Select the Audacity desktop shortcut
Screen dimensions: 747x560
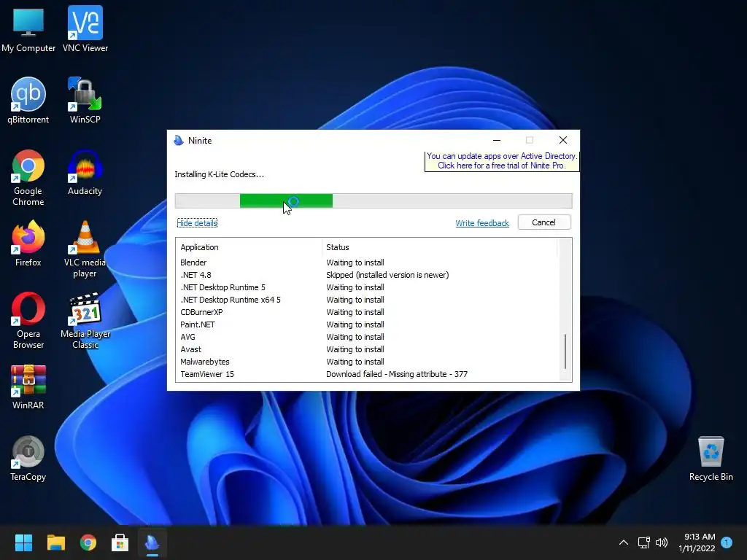(x=85, y=172)
